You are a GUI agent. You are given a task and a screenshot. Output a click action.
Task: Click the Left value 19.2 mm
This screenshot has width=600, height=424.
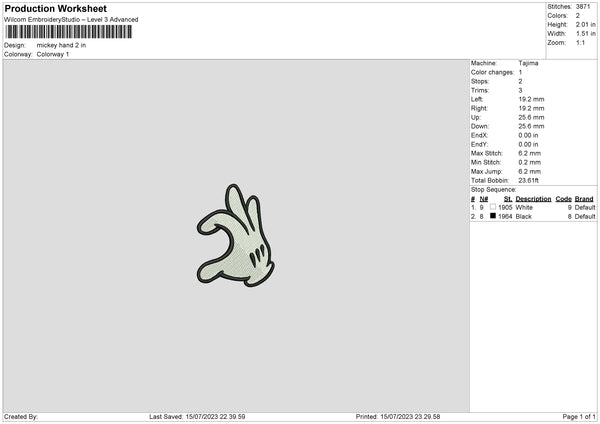pos(531,99)
